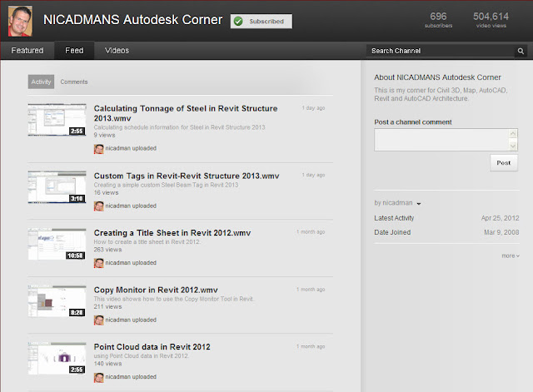The width and height of the screenshot is (533, 392).
Task: Open 'Point Cloud data in Revit 2012' link
Action: click(152, 347)
